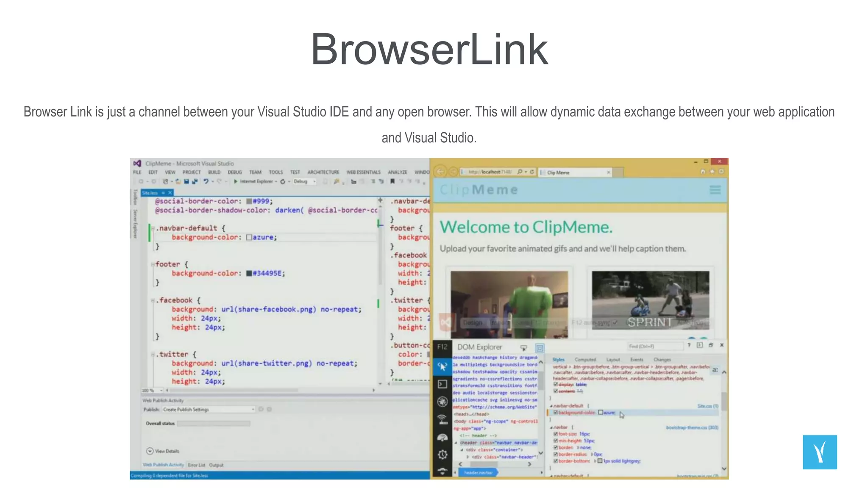Open IE home page icon
868x488 pixels.
[x=703, y=172]
